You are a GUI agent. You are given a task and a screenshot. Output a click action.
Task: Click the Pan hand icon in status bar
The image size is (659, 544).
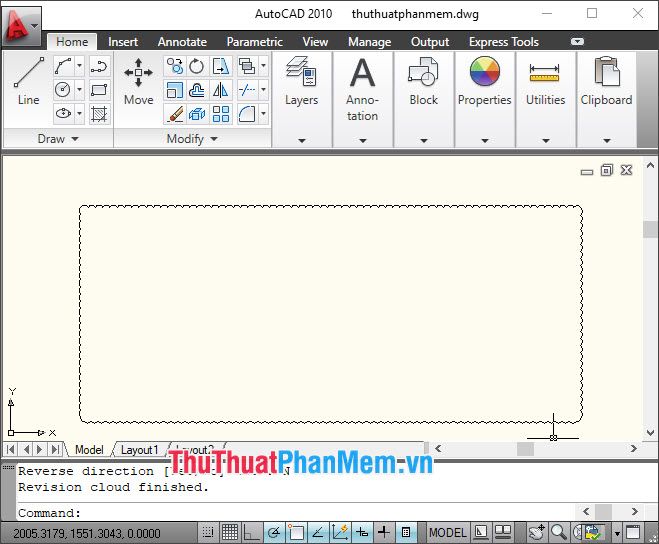click(x=537, y=532)
